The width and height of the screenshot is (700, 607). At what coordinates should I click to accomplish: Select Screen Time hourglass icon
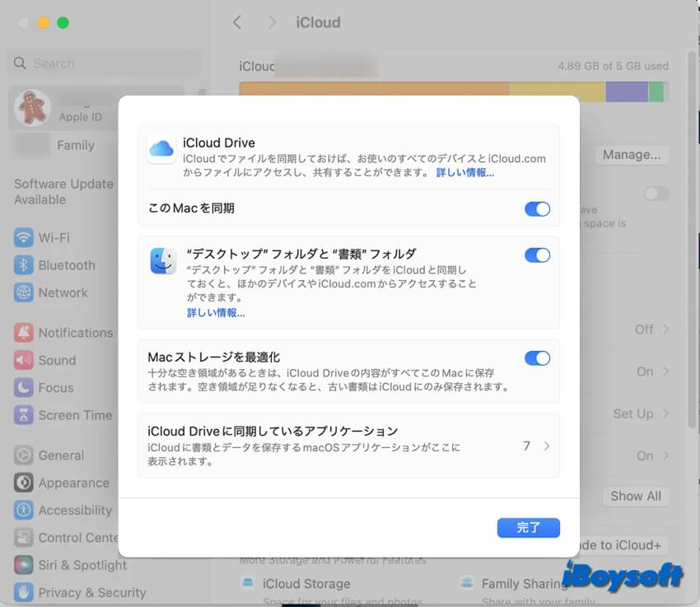(23, 415)
